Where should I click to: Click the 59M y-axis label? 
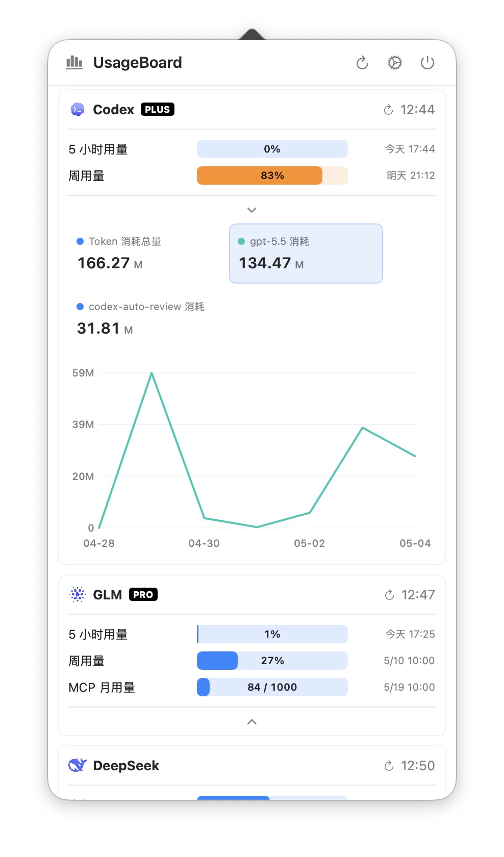pos(83,373)
